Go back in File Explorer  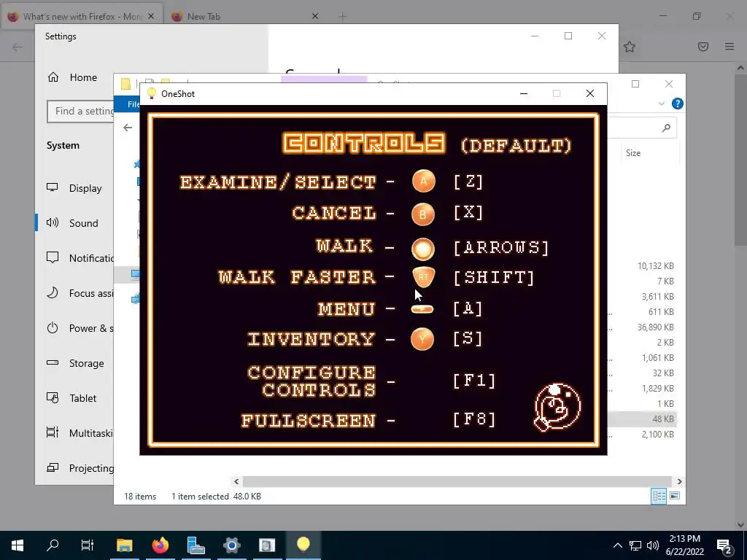127,128
